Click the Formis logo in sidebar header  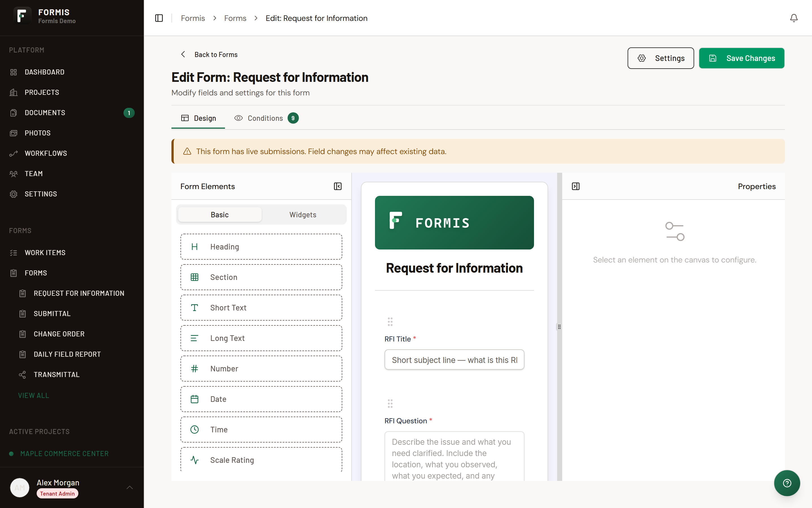click(22, 16)
